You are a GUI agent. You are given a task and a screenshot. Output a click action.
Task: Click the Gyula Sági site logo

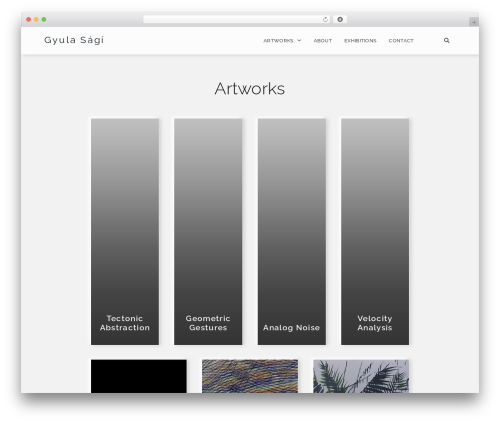[x=74, y=40]
